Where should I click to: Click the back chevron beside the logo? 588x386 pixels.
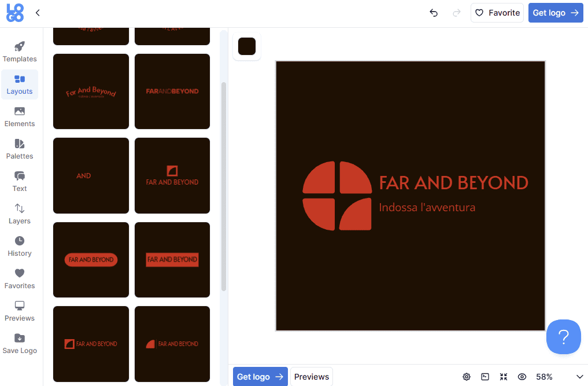click(38, 13)
